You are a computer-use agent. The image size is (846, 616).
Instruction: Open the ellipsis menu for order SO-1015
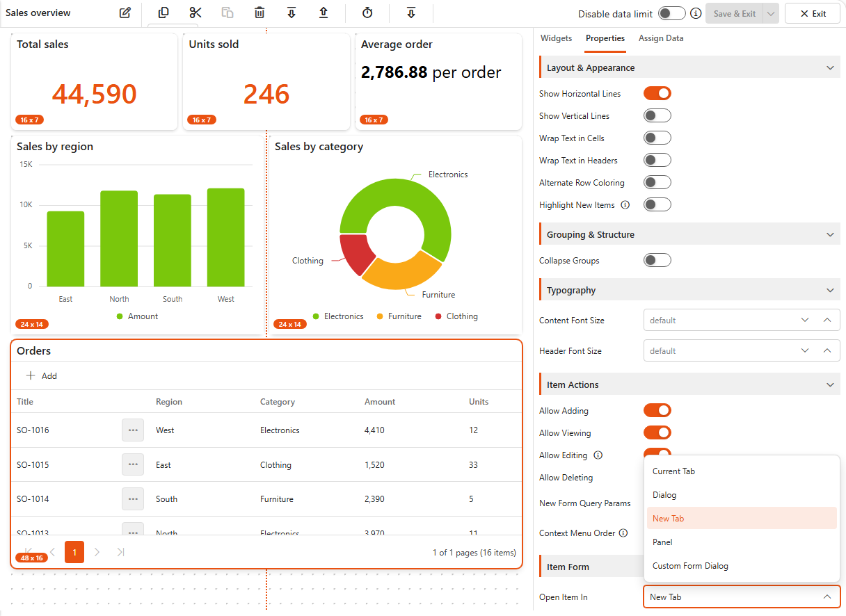pyautogui.click(x=133, y=464)
